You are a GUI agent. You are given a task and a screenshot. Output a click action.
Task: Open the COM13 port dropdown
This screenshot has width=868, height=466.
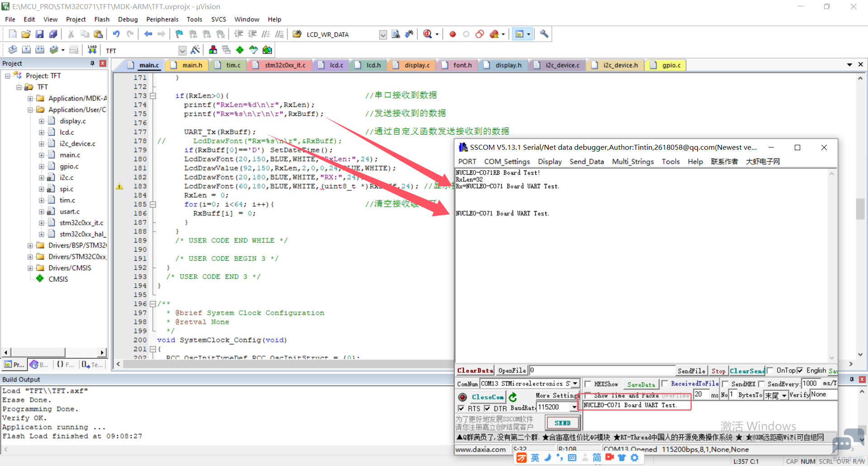point(575,384)
